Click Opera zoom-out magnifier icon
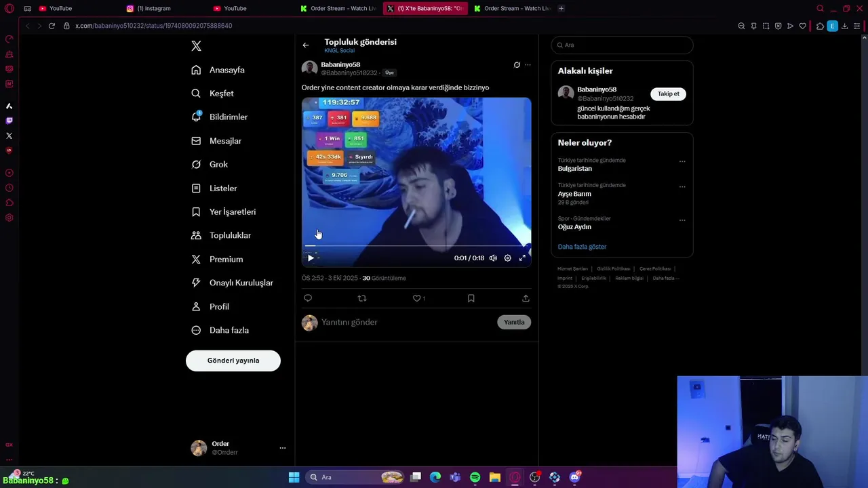The width and height of the screenshot is (868, 488). [x=741, y=26]
